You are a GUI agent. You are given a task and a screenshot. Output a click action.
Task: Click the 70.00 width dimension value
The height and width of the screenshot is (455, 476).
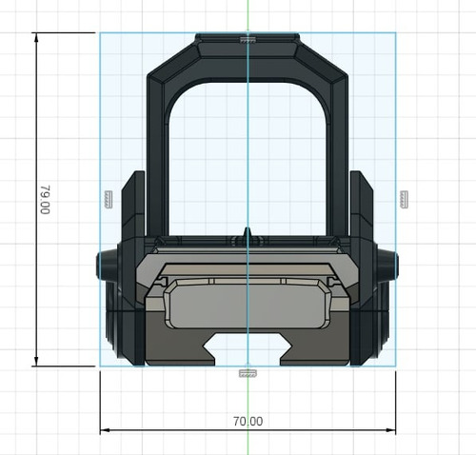point(248,422)
